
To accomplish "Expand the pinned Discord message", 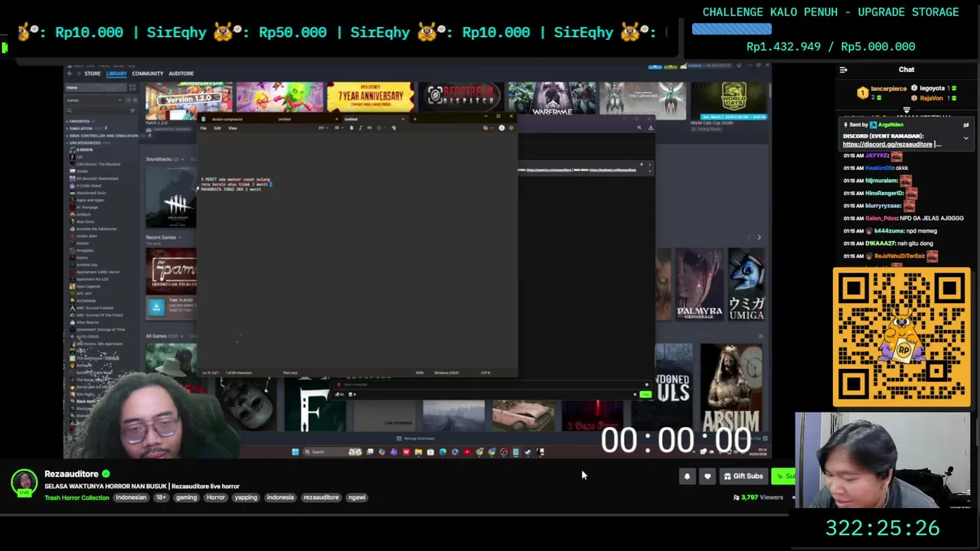I will (x=966, y=139).
